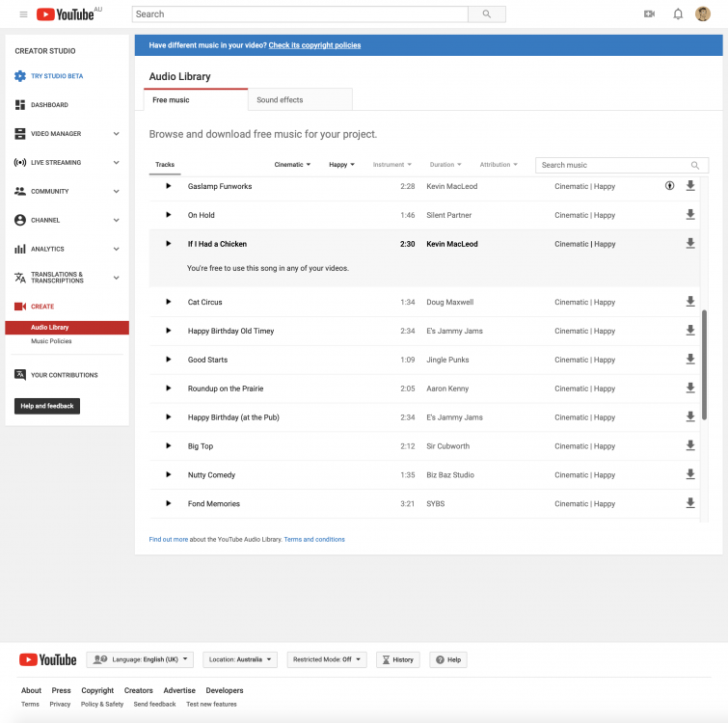The height and width of the screenshot is (723, 728).
Task: Click the Help footer button
Action: (448, 659)
